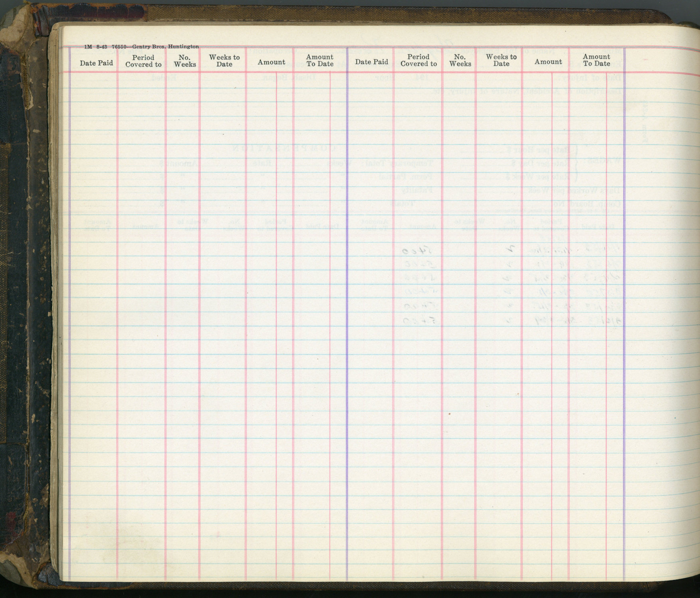700x598 pixels.
Task: Select the left-half No. Weeks header
Action: (184, 61)
